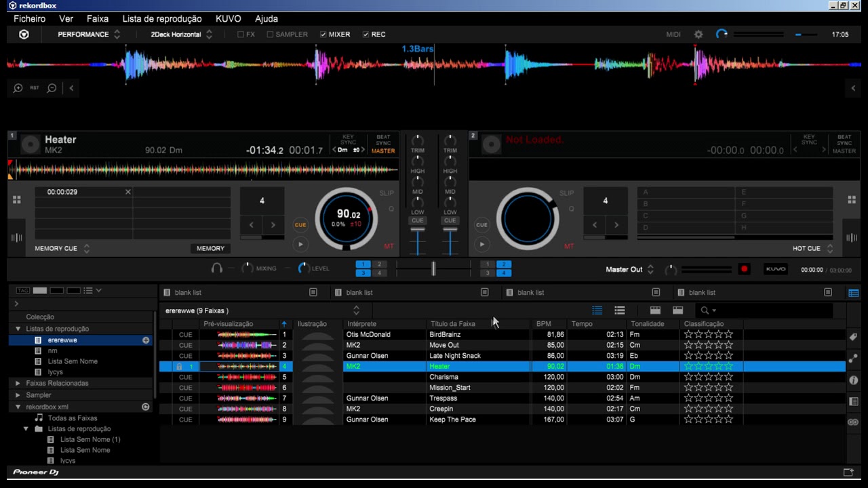
Task: Zoom in on the waveform with magnifier icon
Action: pyautogui.click(x=18, y=88)
